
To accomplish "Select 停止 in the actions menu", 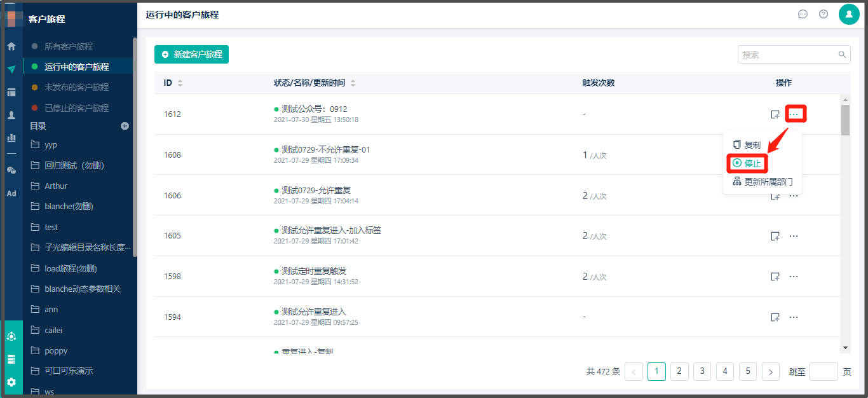I will coord(747,163).
